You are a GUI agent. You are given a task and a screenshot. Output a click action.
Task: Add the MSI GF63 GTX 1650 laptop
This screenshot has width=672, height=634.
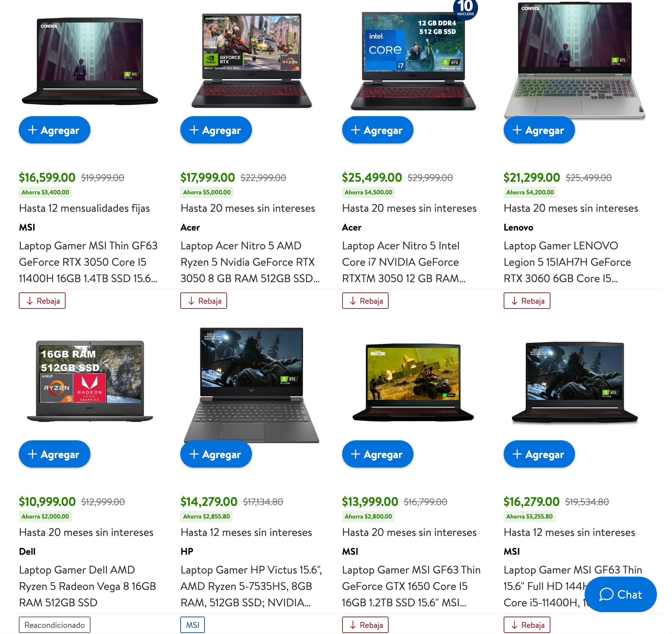point(378,454)
